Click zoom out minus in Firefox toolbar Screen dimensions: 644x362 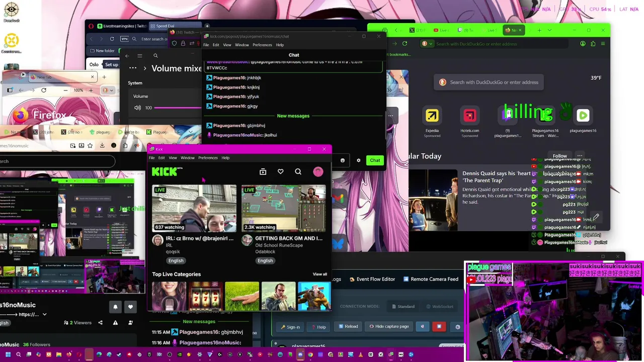click(65, 90)
